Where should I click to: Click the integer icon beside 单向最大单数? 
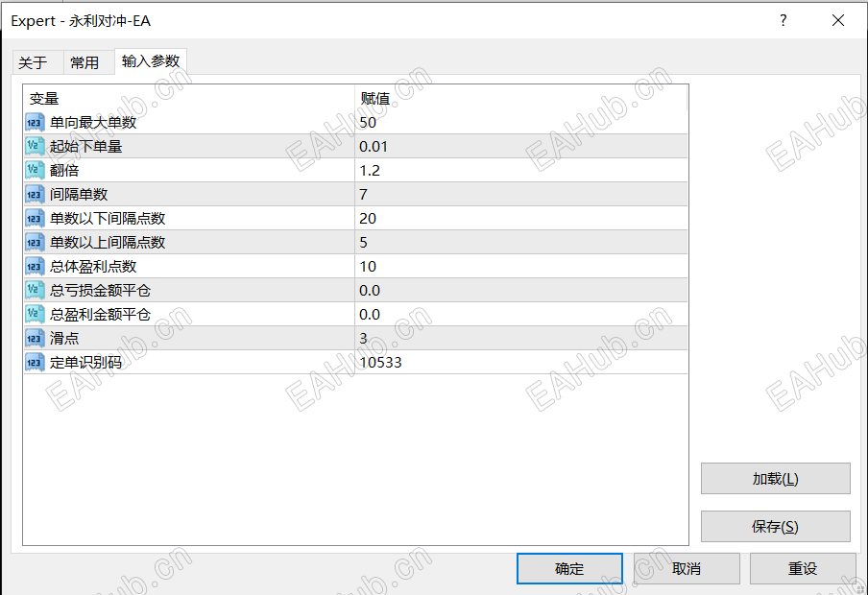tap(35, 122)
